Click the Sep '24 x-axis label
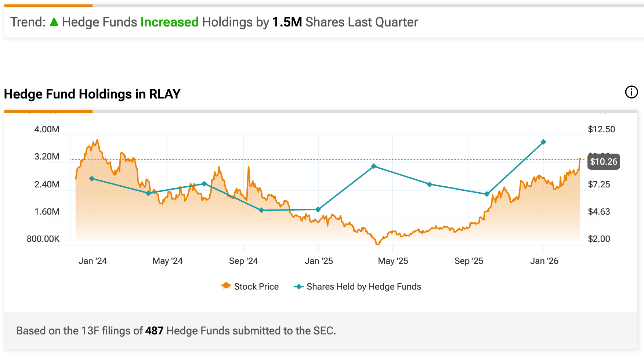The height and width of the screenshot is (355, 644). [243, 261]
